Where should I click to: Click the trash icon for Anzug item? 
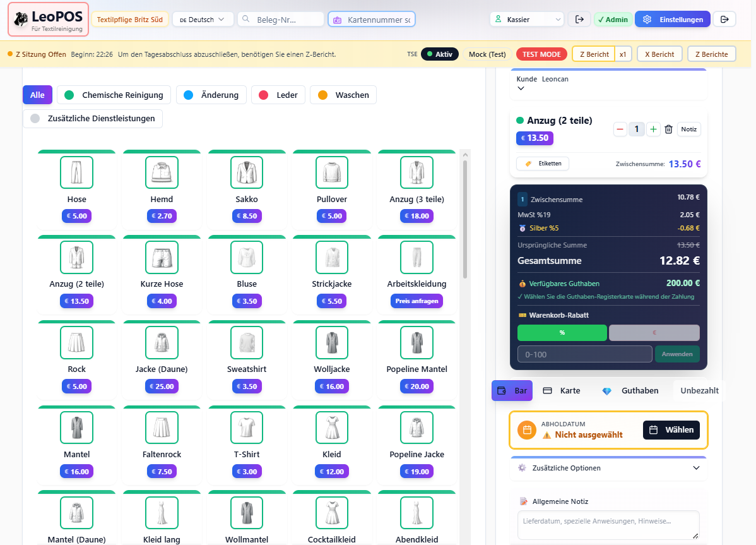668,129
